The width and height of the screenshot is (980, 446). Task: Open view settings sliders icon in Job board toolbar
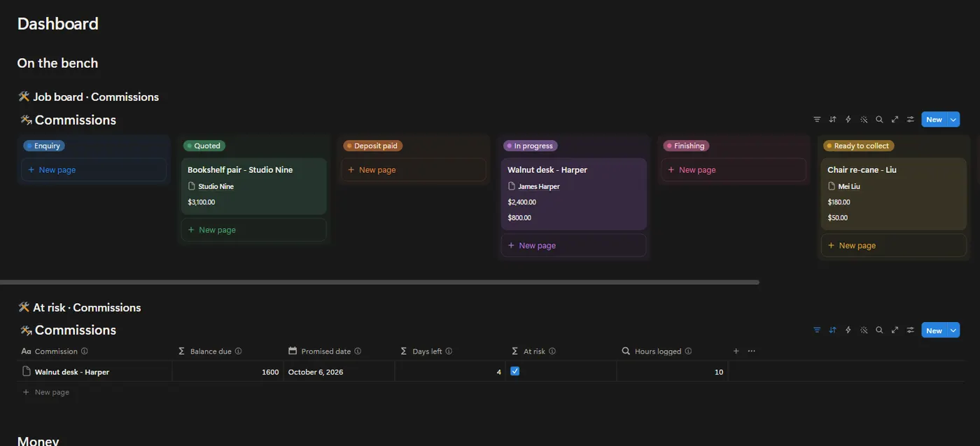(x=911, y=120)
